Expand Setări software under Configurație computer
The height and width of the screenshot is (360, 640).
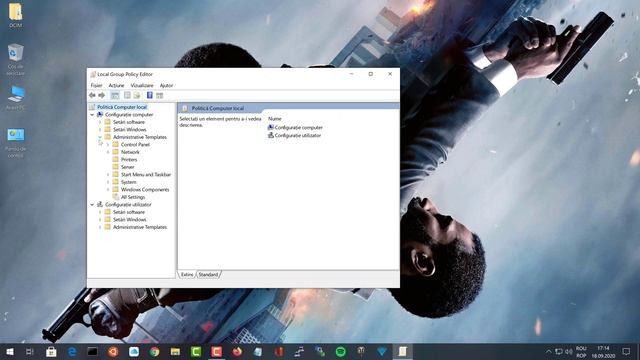click(x=100, y=122)
